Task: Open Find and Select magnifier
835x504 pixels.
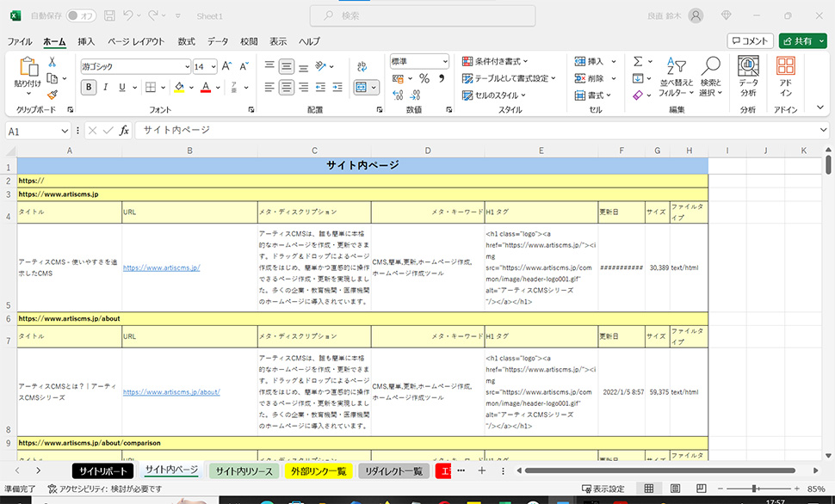Action: pyautogui.click(x=710, y=77)
